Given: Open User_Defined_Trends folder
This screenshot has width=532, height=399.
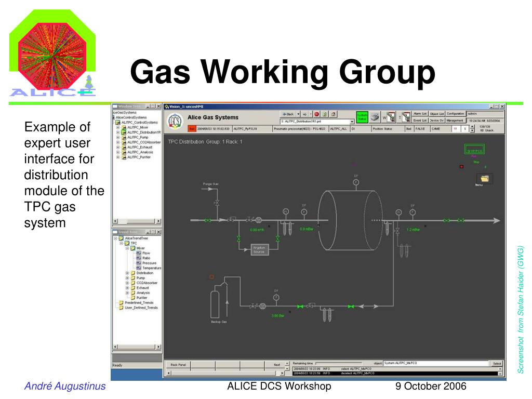Looking at the screenshot, I should coord(141,308).
